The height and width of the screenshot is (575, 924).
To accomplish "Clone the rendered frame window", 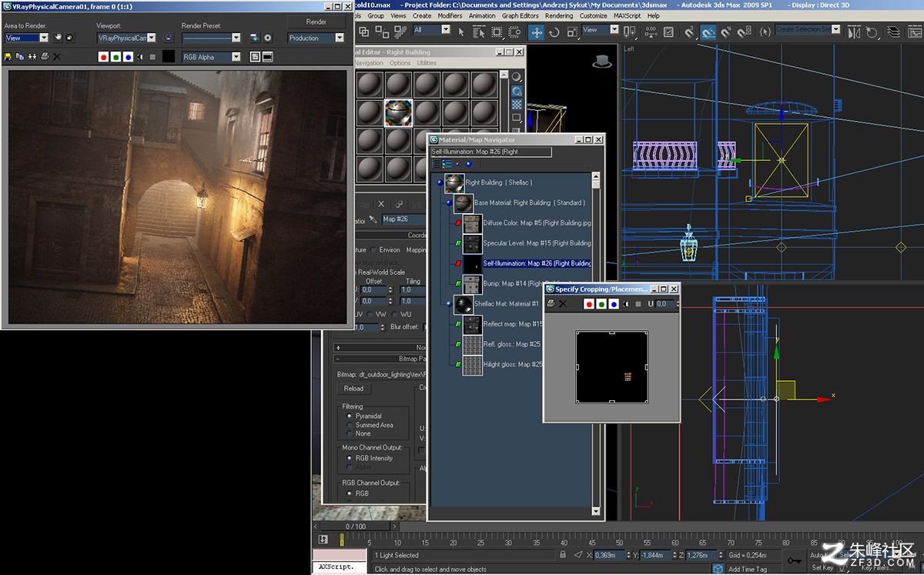I will 32,57.
